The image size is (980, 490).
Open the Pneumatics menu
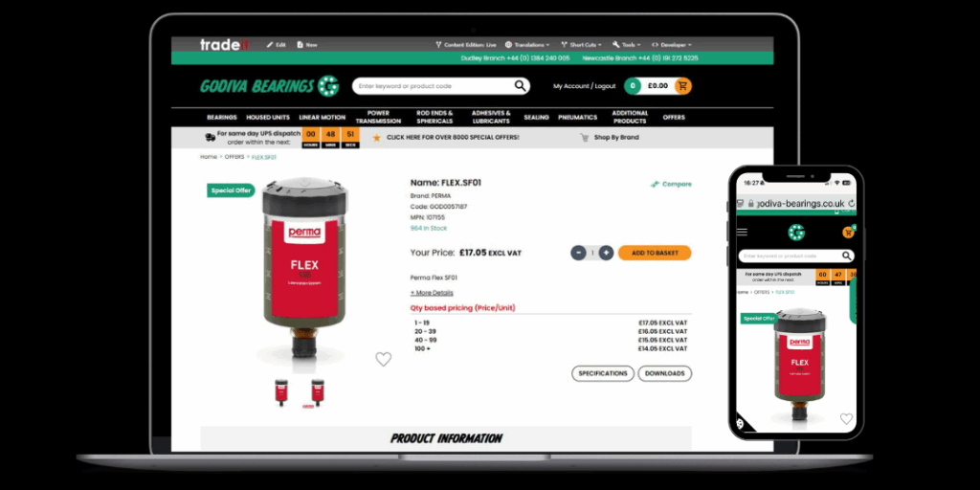(x=577, y=118)
